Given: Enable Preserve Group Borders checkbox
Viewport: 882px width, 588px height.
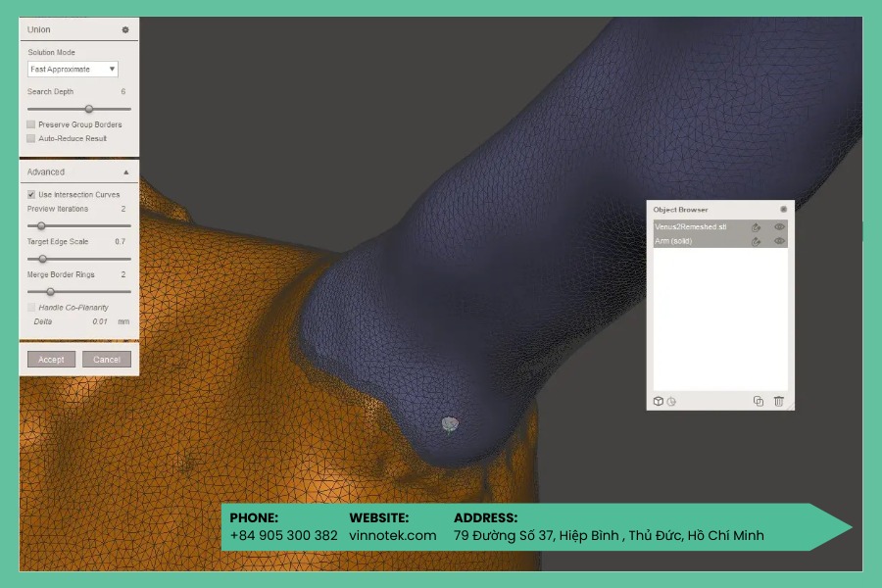Looking at the screenshot, I should [31, 124].
